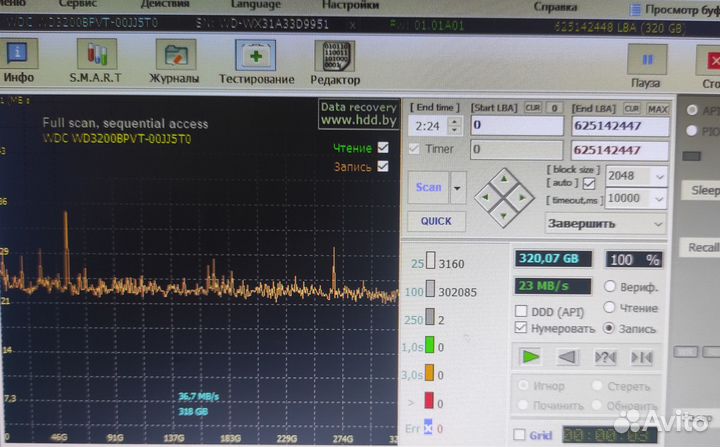Enable the Grid checkbox

click(518, 435)
